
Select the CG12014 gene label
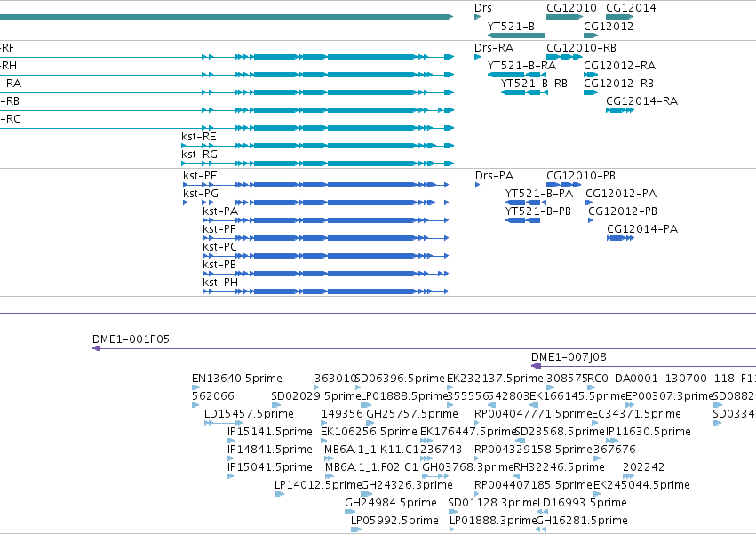click(x=631, y=8)
